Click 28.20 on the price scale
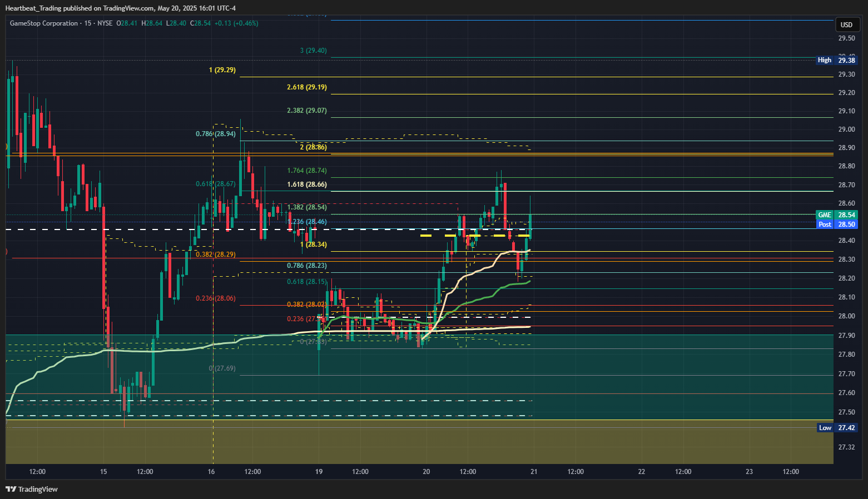 (847, 278)
